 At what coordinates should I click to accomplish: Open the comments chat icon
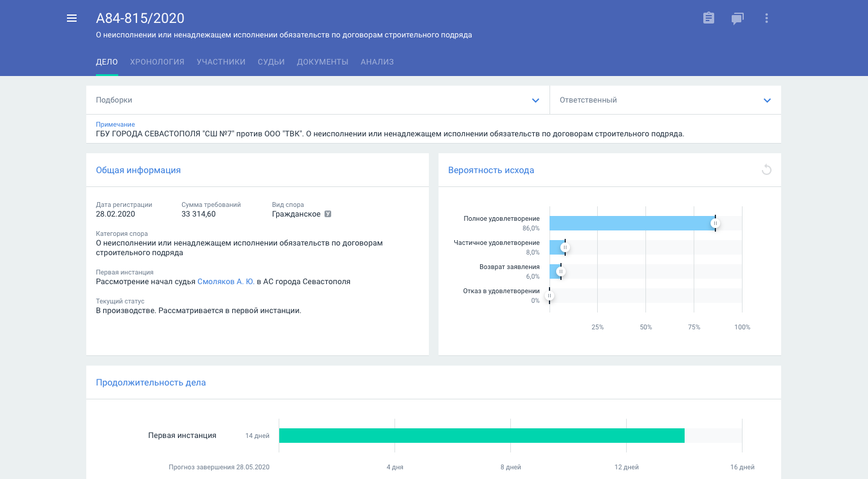tap(737, 18)
